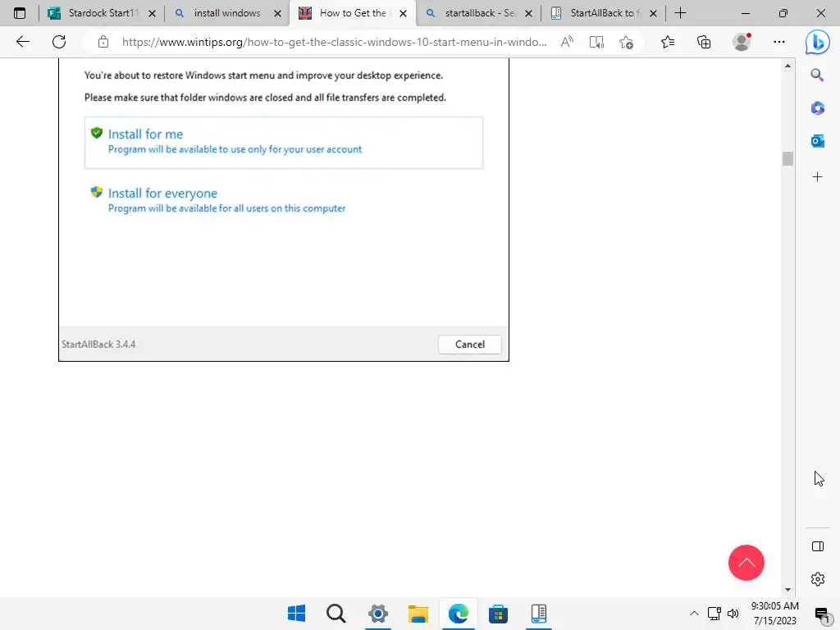Enter Immersive Reader mode
The image size is (840, 630).
point(596,42)
